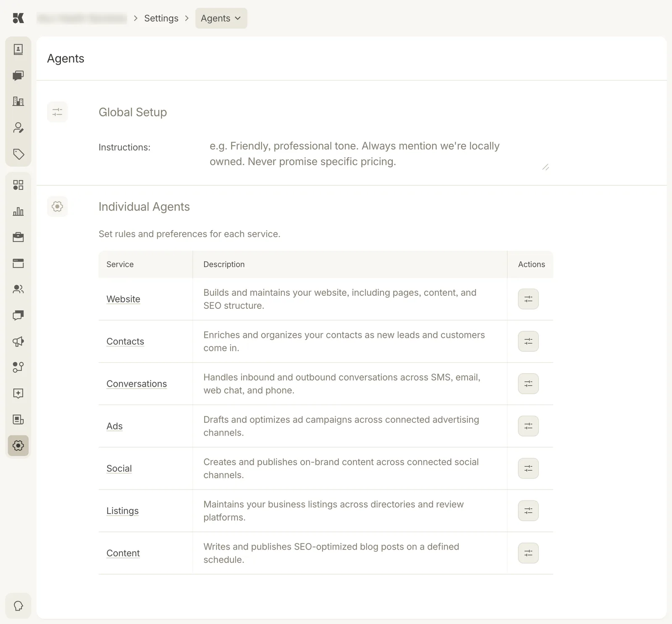Click the Individual Agents gear icon
This screenshot has height=624, width=672.
point(57,206)
